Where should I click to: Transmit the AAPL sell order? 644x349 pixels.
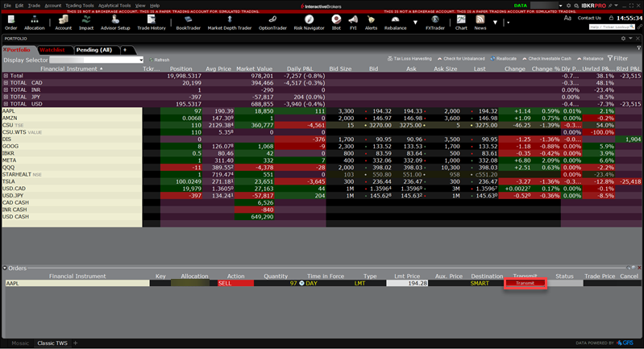tap(525, 283)
